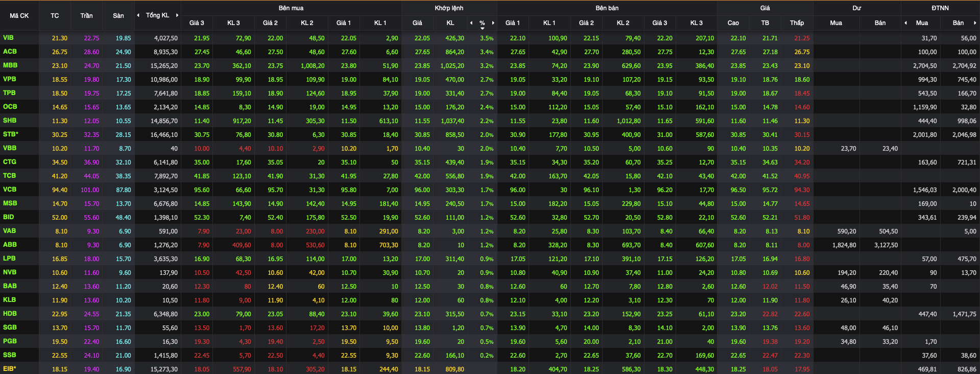Click MBB matched volume 1,025,20
Image resolution: width=980 pixels, height=374 pixels.
click(x=452, y=66)
